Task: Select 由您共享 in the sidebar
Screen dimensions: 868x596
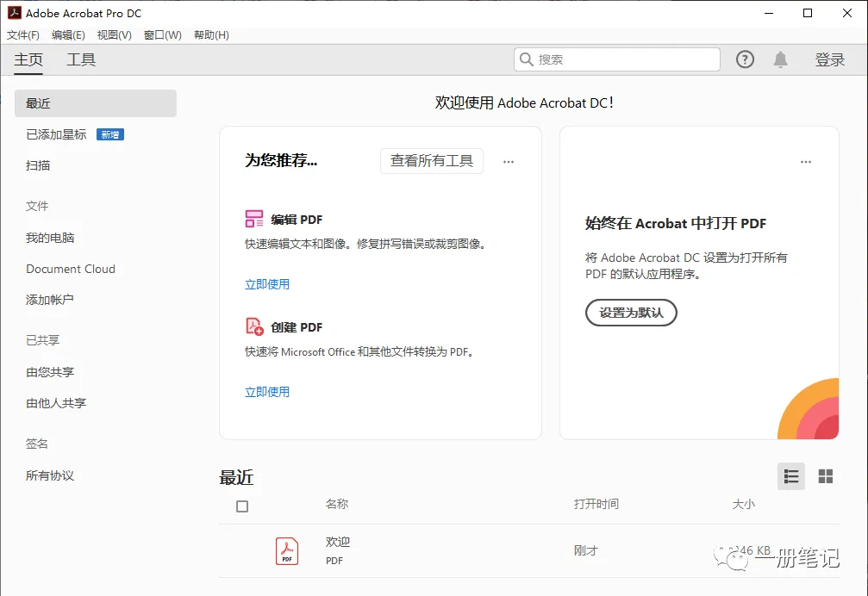Action: tap(50, 372)
